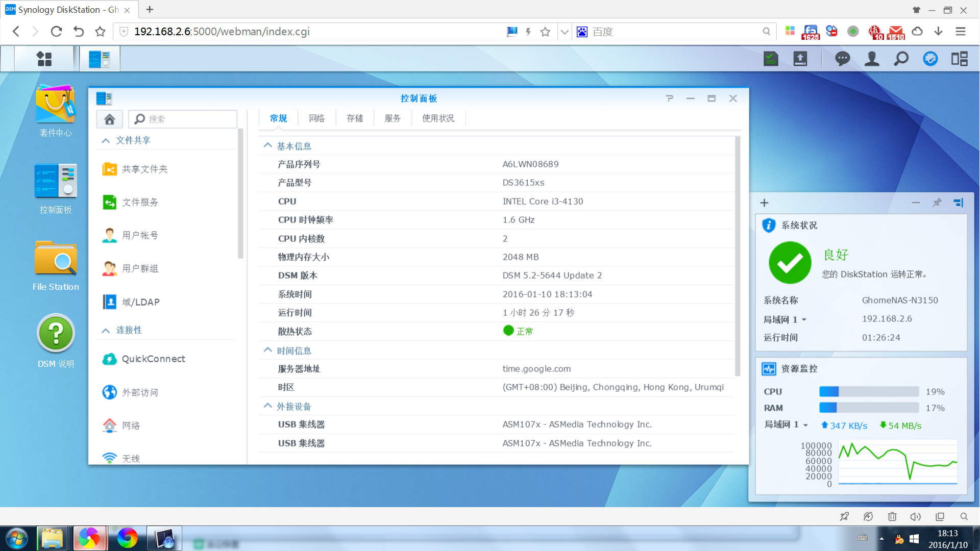Pin the widget panel
980x551 pixels.
coord(937,203)
